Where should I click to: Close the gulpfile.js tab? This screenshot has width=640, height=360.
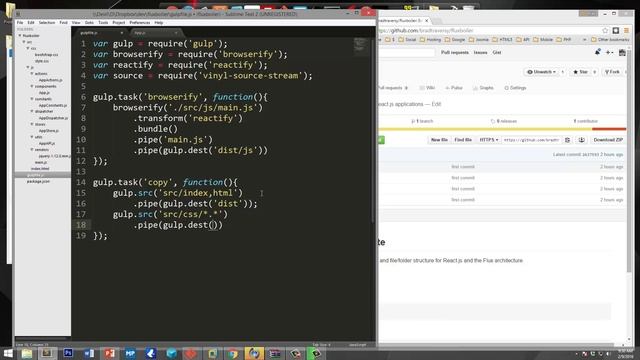point(122,33)
